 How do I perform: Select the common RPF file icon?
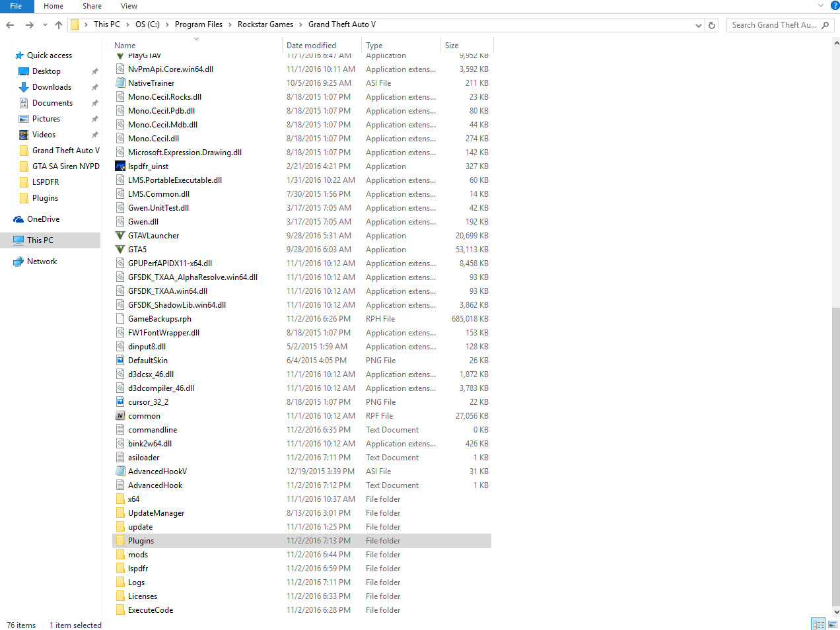pyautogui.click(x=120, y=416)
